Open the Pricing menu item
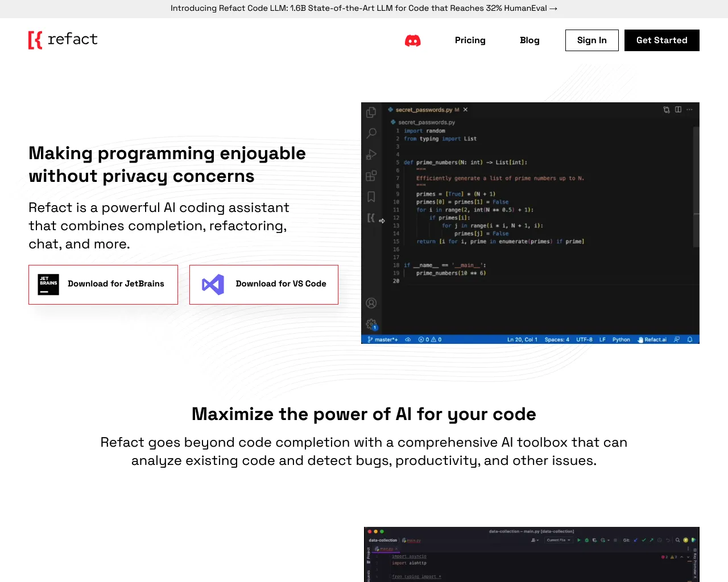 coord(470,40)
